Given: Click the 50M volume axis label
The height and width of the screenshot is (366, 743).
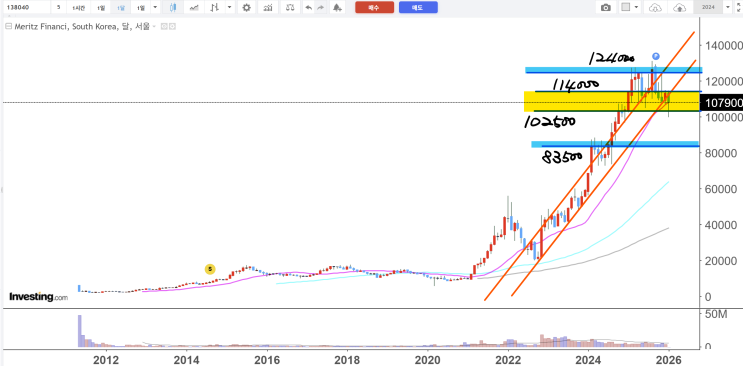Looking at the screenshot, I should [x=716, y=314].
